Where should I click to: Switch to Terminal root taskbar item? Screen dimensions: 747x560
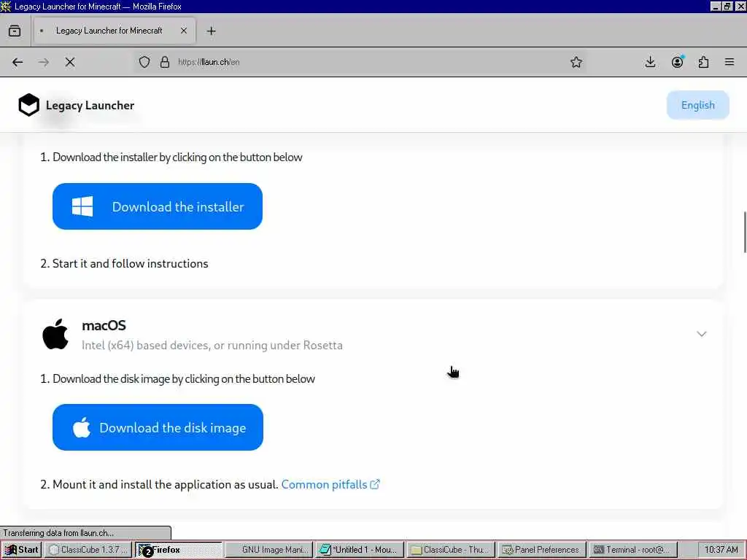coord(633,550)
